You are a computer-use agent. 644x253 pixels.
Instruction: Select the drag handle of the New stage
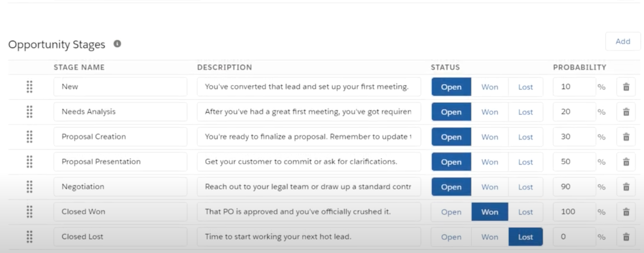click(29, 87)
